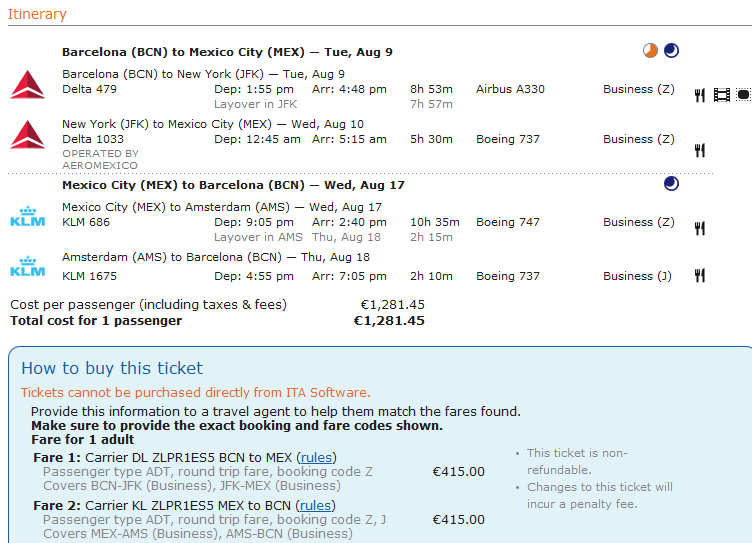This screenshot has width=752, height=543.
Task: Click the total cost amount €1,281.45
Action: (389, 321)
